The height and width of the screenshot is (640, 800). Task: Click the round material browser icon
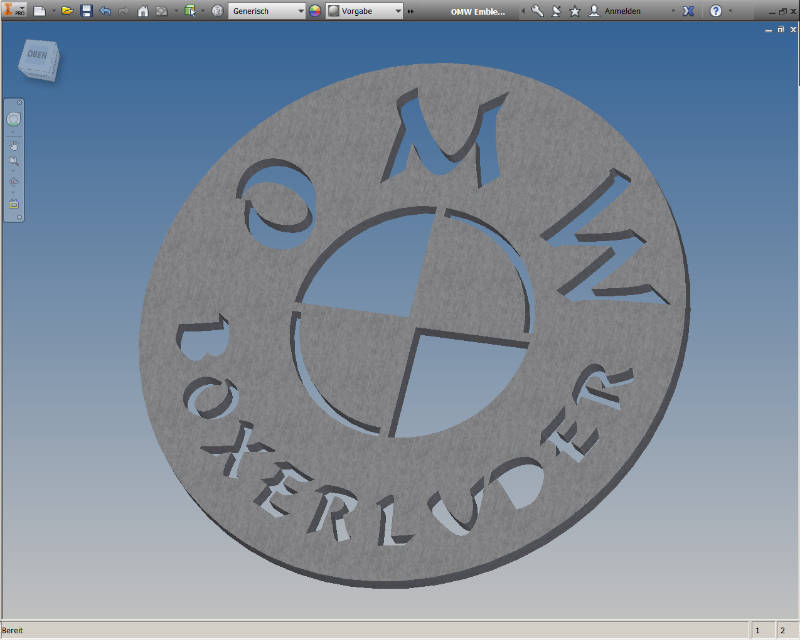click(x=217, y=11)
